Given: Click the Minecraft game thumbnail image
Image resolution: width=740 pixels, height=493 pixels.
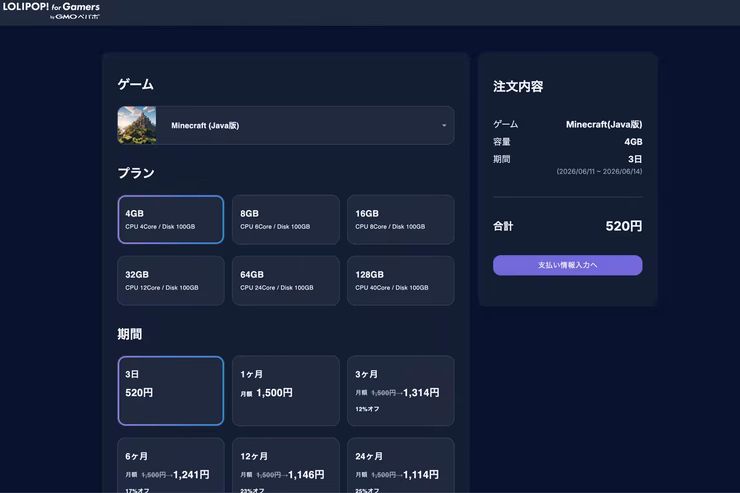Looking at the screenshot, I should click(137, 125).
